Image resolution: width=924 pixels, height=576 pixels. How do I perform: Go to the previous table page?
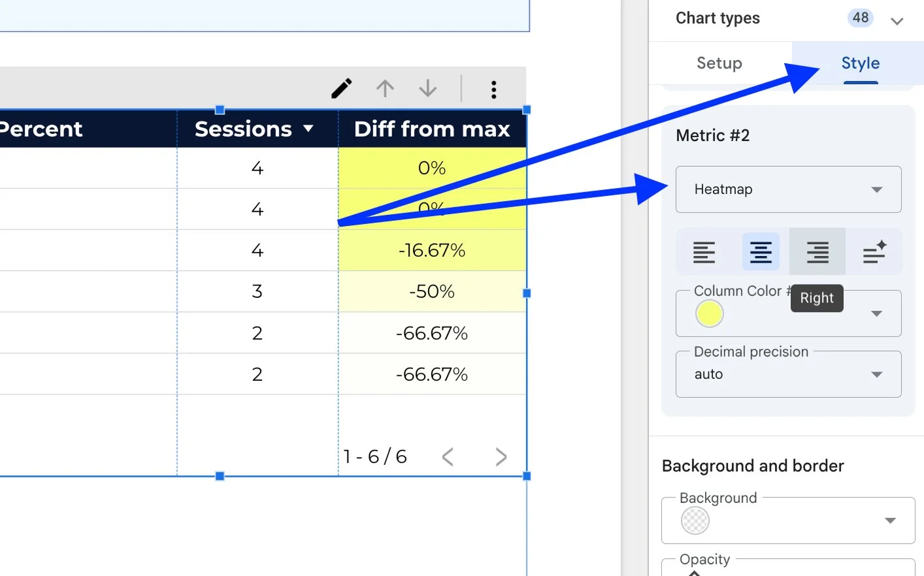click(x=448, y=456)
